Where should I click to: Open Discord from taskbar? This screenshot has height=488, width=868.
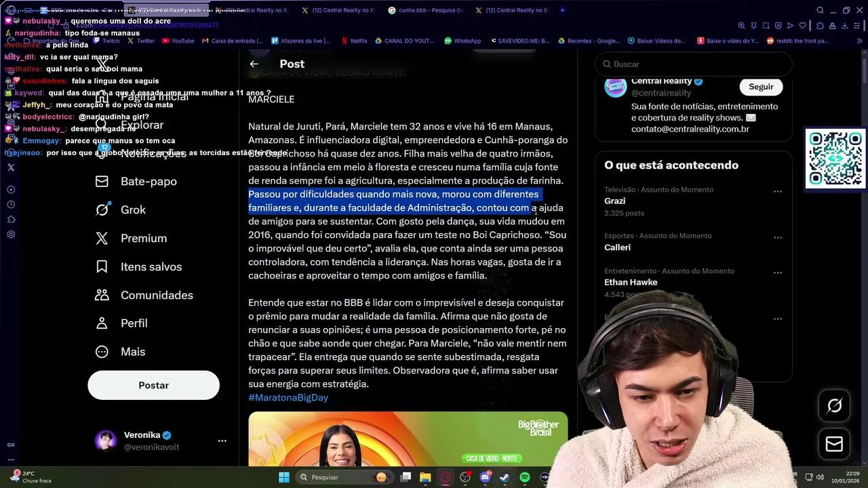[x=485, y=477]
